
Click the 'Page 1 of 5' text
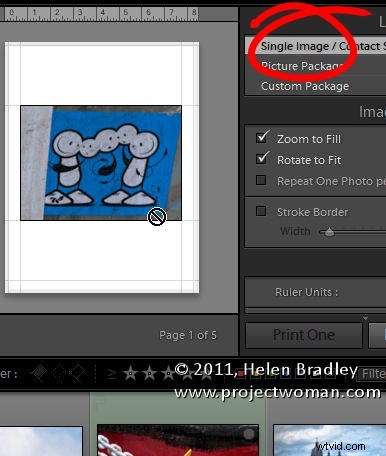[188, 335]
